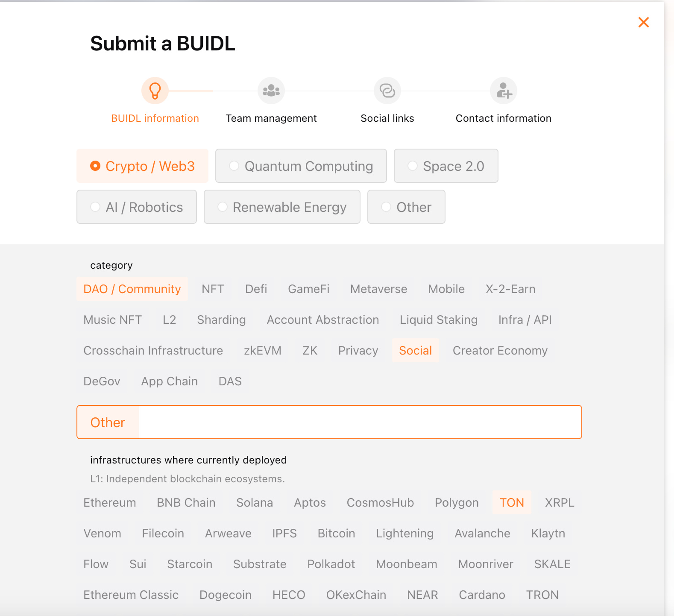Select the Metaverse category tag
The image size is (674, 616).
click(379, 289)
